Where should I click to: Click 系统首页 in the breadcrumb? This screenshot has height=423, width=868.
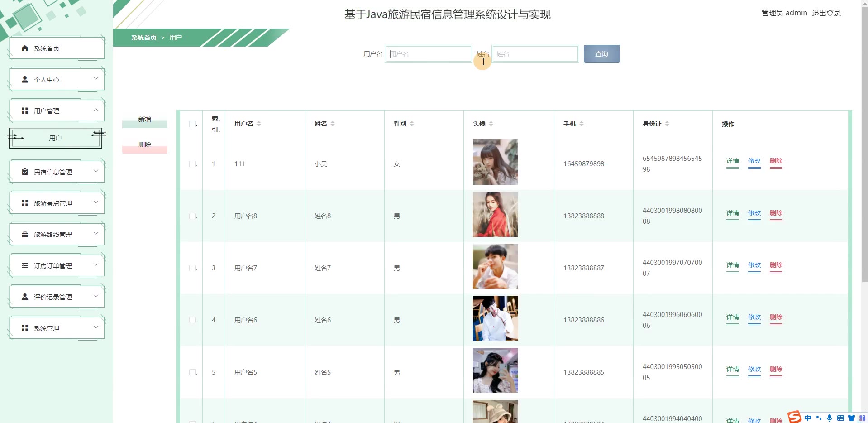tap(144, 38)
